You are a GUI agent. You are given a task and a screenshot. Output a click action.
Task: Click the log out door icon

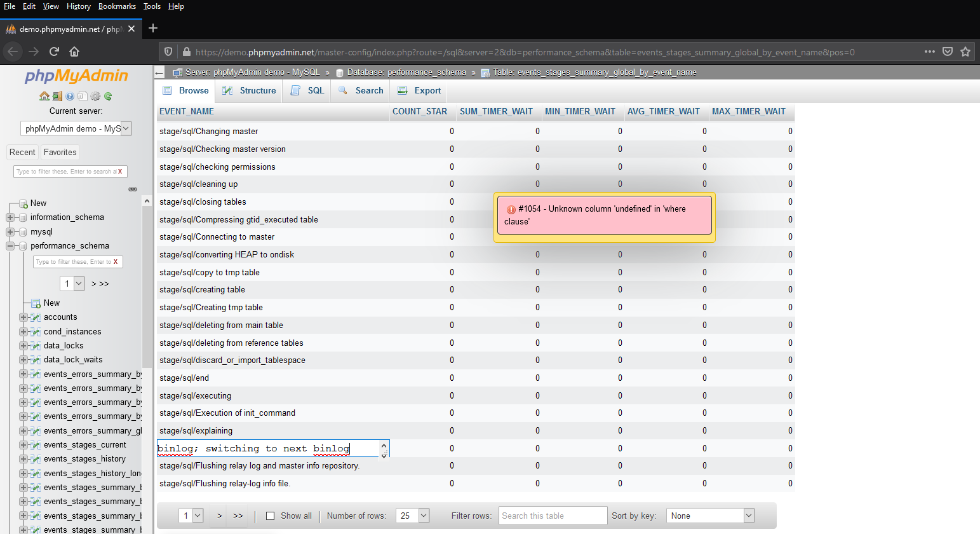pos(57,96)
